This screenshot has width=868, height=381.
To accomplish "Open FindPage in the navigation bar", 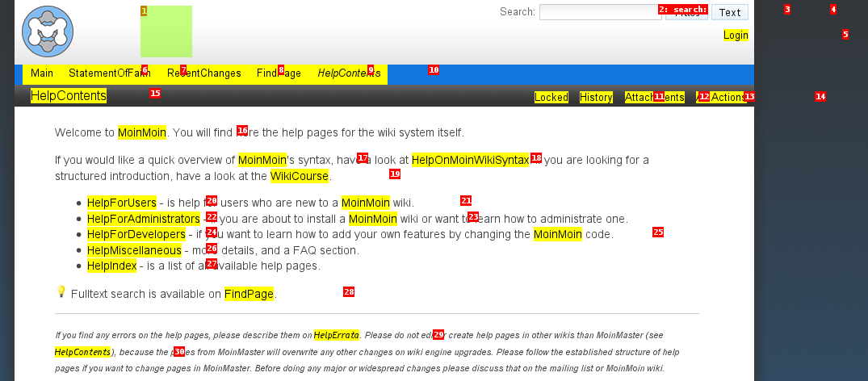I will [279, 73].
